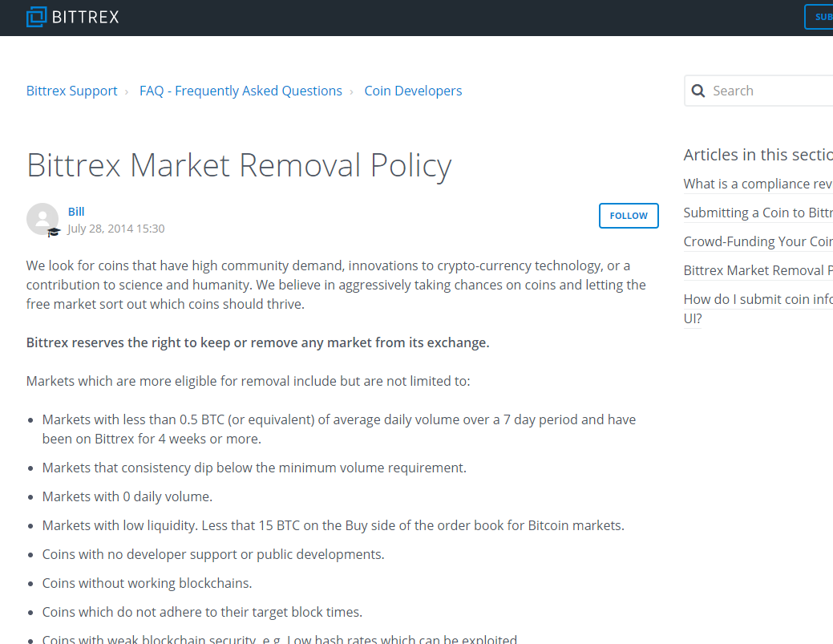Click the Follow button

click(x=629, y=216)
